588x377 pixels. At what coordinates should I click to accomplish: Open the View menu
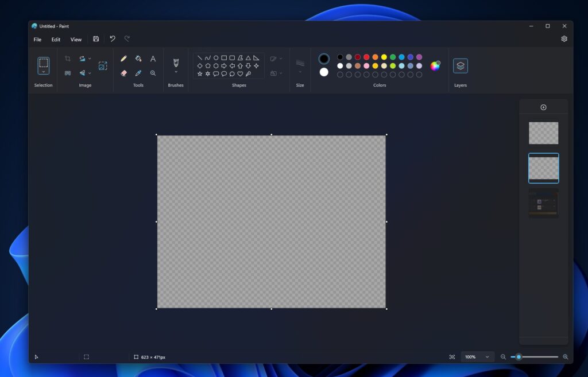[x=76, y=40]
